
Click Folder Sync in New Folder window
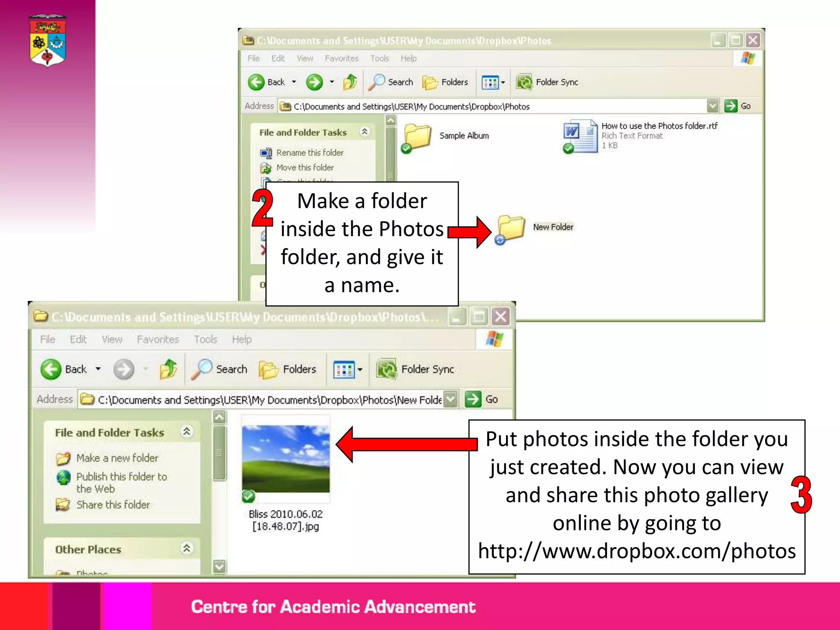415,369
